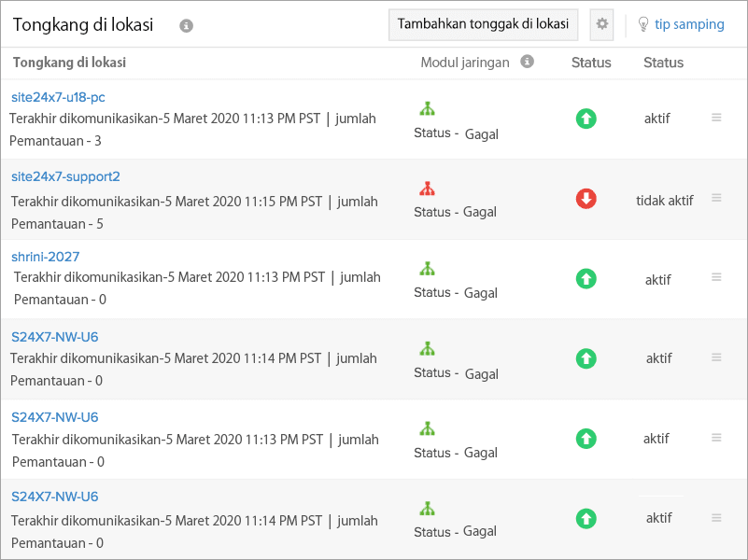Screen dimensions: 748x560
Task: Click the green up status arrow for site24x7-u18-pc
Action: point(586,119)
